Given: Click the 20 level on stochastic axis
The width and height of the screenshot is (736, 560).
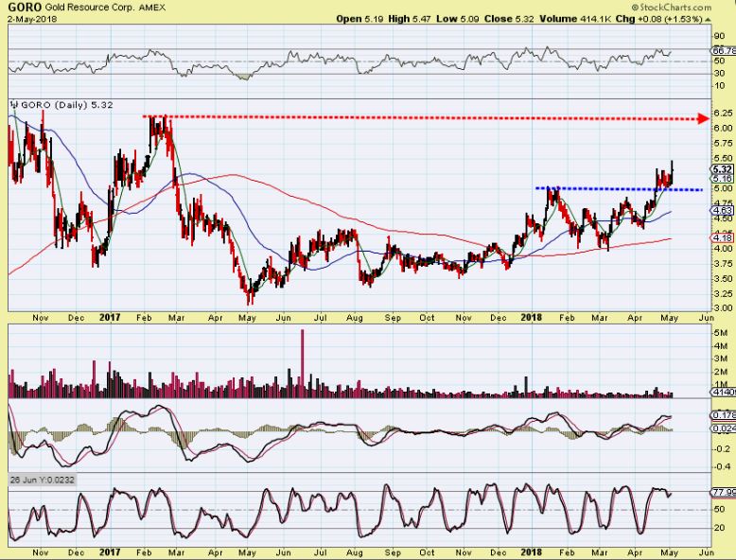Looking at the screenshot, I should pos(719,528).
